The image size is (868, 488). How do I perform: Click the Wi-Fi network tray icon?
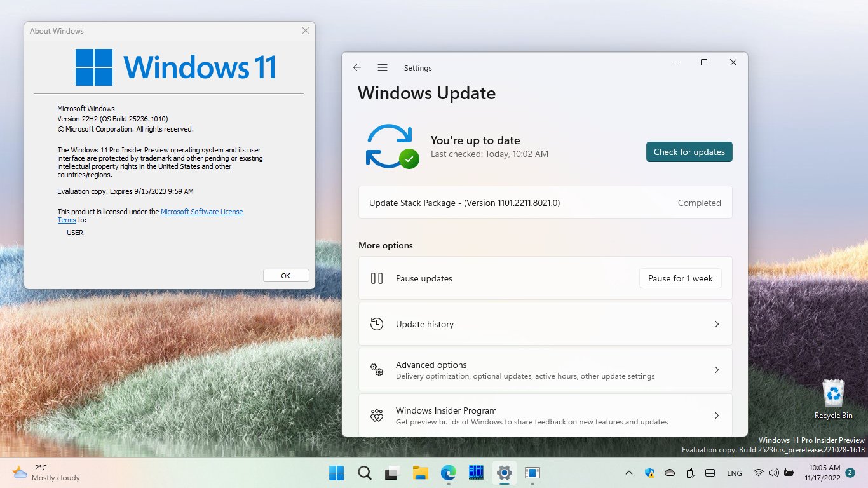click(759, 473)
